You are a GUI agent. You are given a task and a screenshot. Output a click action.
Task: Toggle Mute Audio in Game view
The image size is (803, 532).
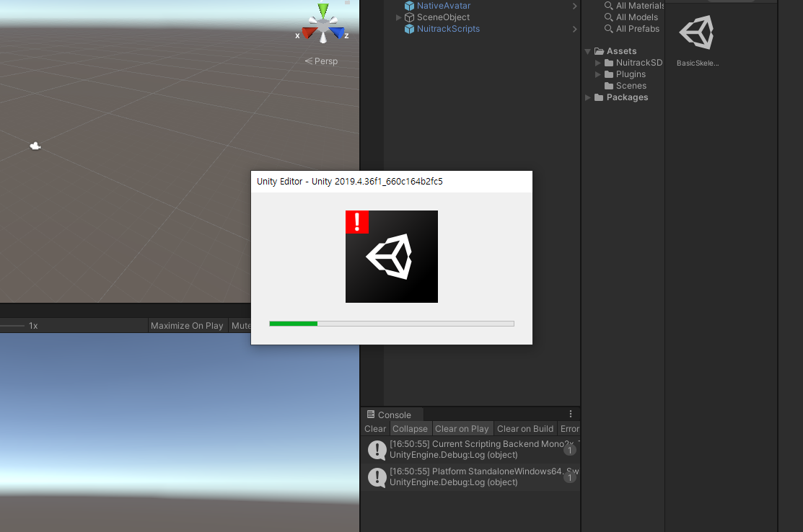coord(240,326)
